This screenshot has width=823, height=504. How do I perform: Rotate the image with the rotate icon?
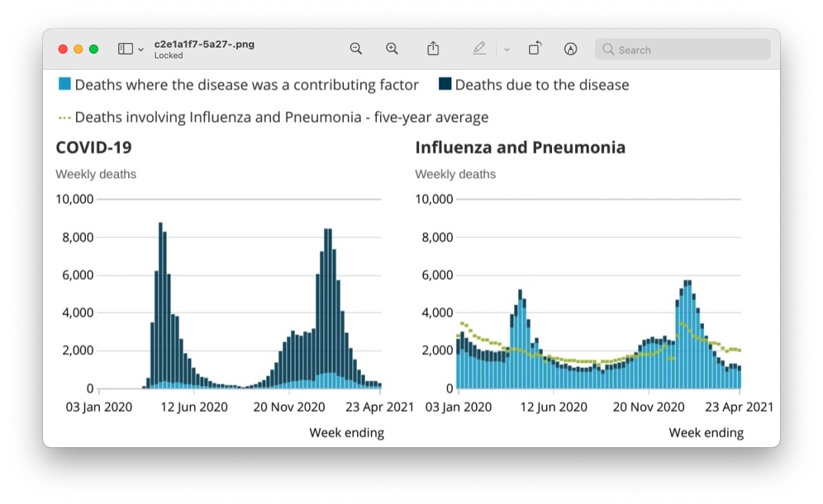coord(534,49)
